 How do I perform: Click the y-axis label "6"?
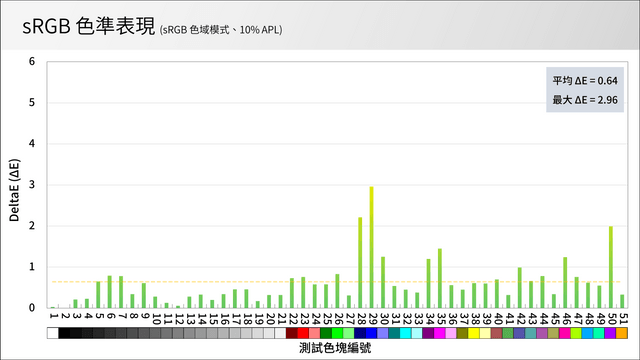(32, 62)
